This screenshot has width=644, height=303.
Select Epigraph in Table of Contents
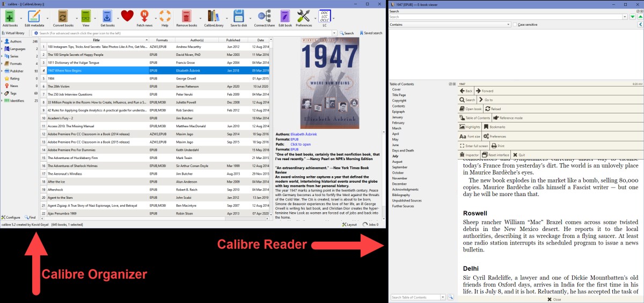click(x=398, y=111)
